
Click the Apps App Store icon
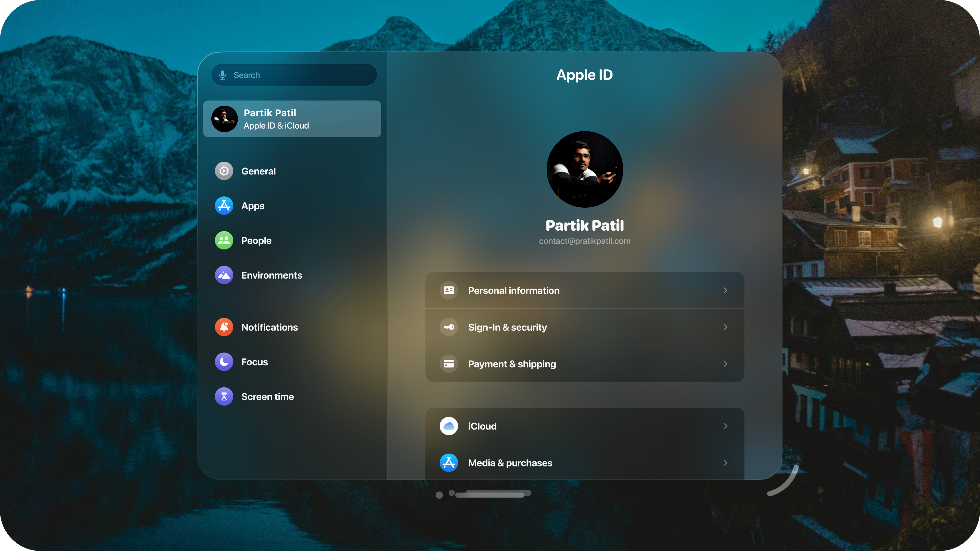[224, 206]
